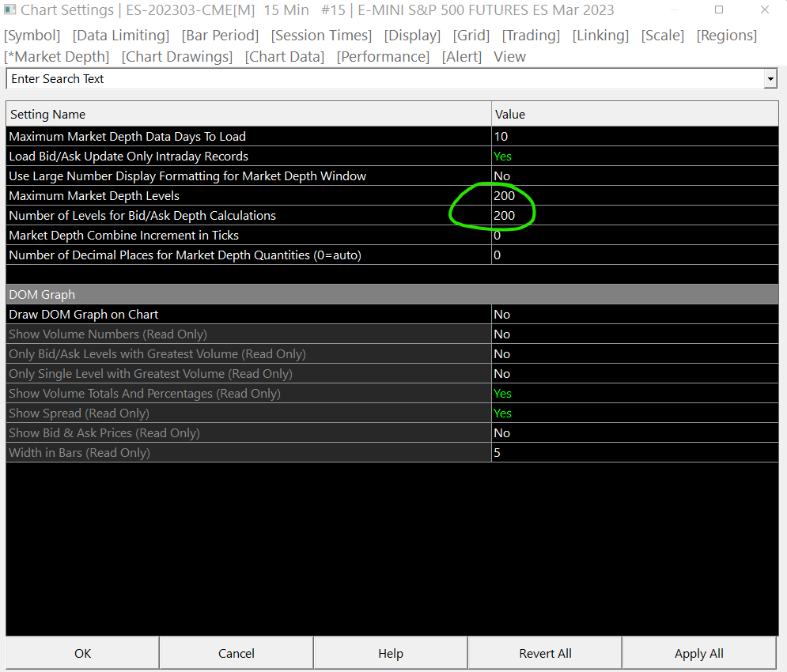Go to the [Alert] tab

[x=462, y=57]
